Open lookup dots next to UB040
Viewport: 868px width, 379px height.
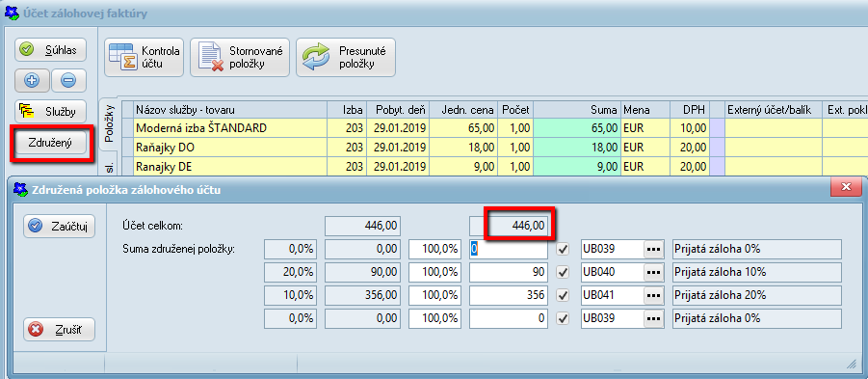654,273
